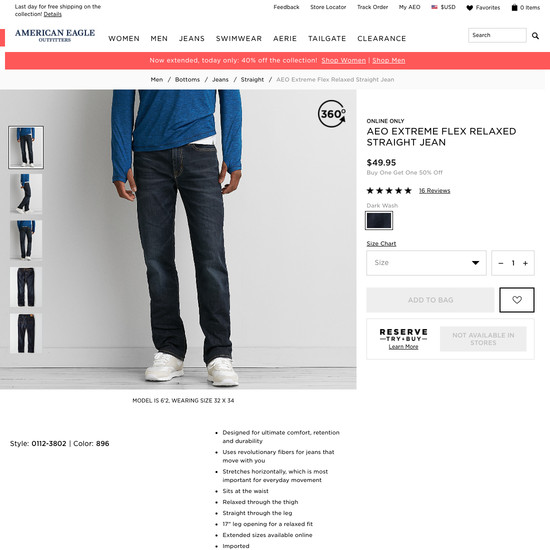Open the Jeans menu
The image size is (550, 550).
pos(192,39)
